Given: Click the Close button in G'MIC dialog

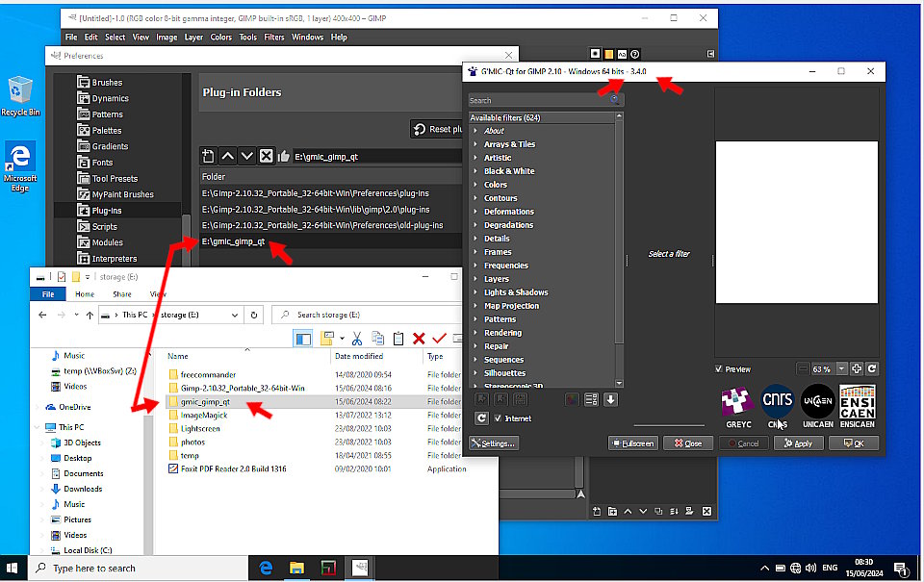Looking at the screenshot, I should click(688, 443).
